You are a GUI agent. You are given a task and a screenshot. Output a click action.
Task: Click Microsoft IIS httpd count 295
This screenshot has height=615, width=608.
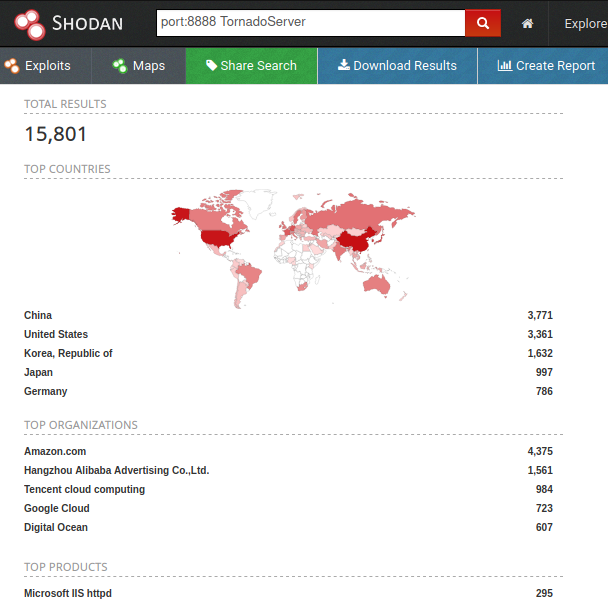pyautogui.click(x=544, y=593)
